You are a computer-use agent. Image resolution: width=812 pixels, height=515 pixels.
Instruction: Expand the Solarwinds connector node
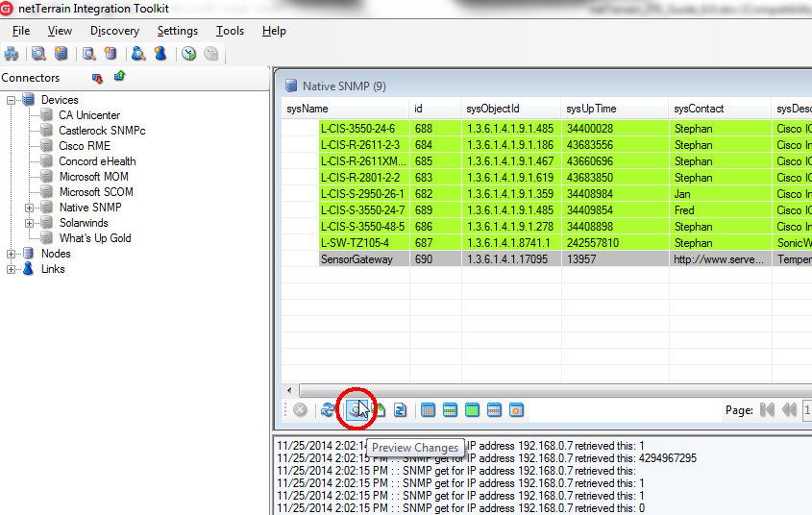30,223
